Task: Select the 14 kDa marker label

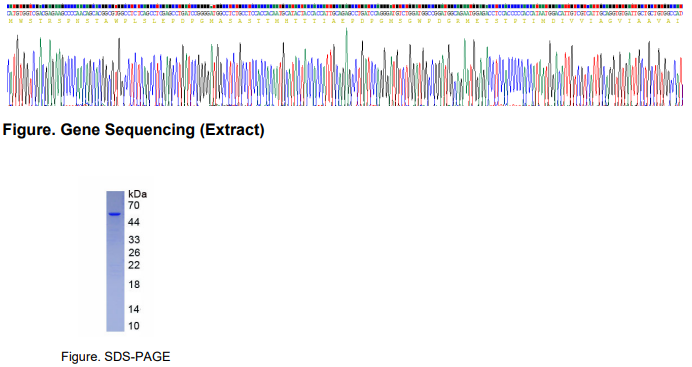Action: click(x=134, y=309)
